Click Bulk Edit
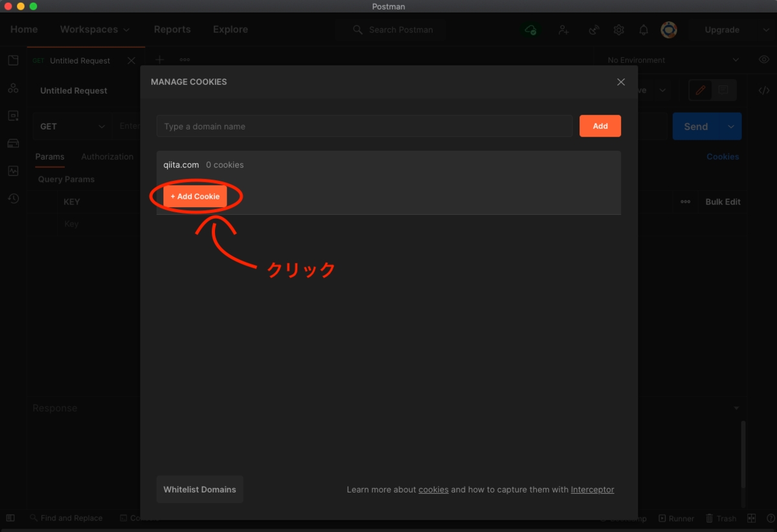 723,202
